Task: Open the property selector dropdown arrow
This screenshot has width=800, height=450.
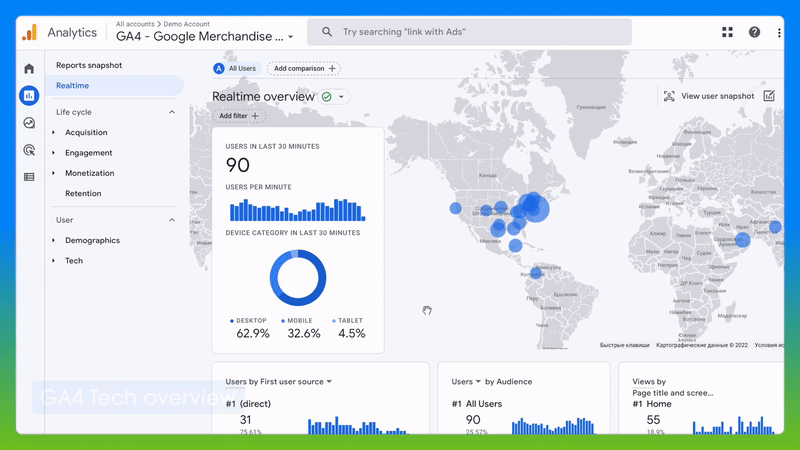Action: [290, 37]
